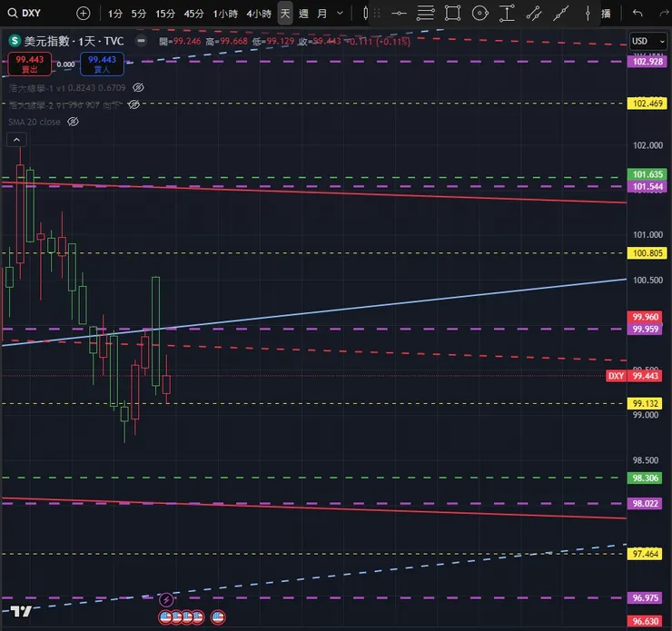
Task: Show the SMA 20 close indicator
Action: (x=73, y=122)
